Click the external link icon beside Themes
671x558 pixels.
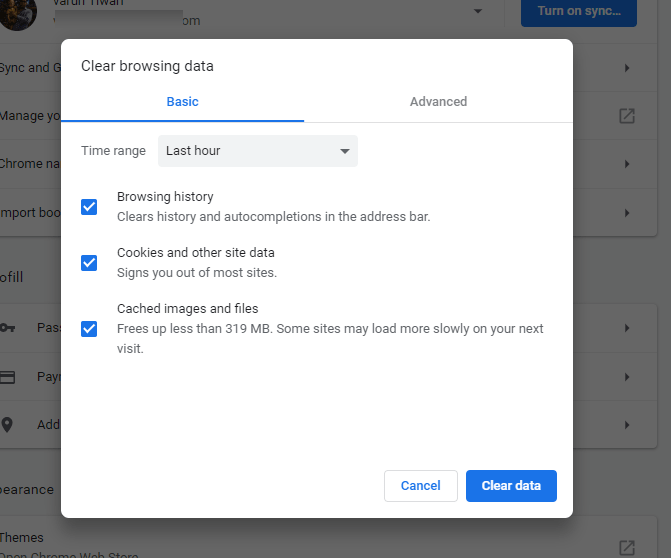(627, 547)
